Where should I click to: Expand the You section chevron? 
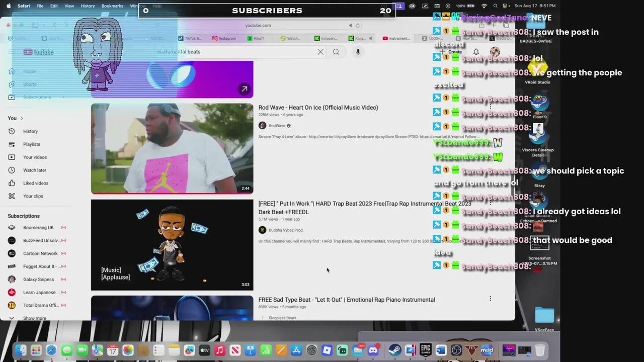(22, 118)
